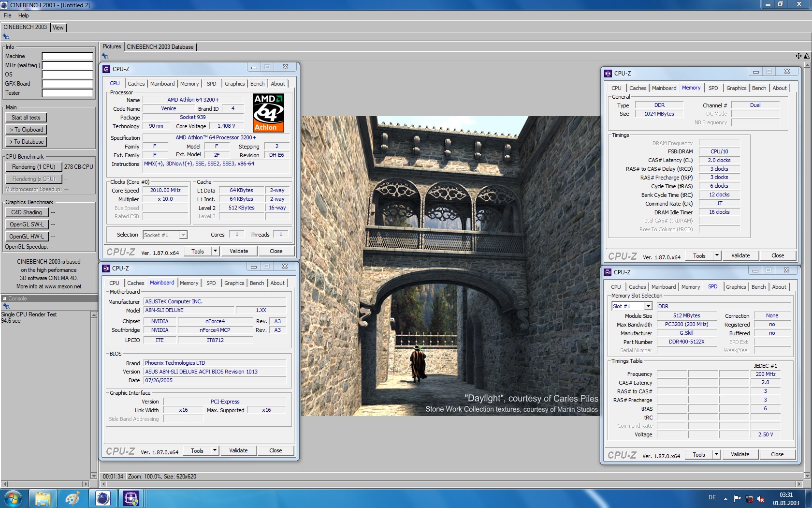Click Close button in Memory window
The image size is (812, 508).
[x=778, y=255]
